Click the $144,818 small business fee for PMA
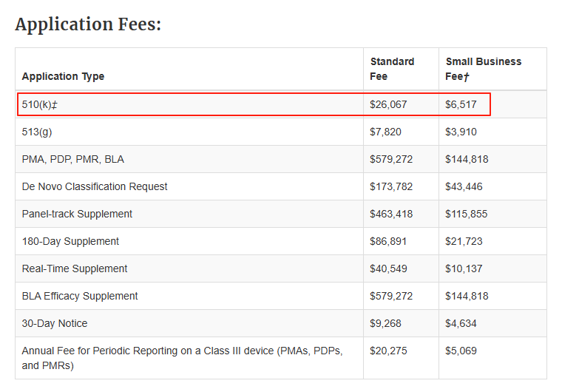 point(467,159)
